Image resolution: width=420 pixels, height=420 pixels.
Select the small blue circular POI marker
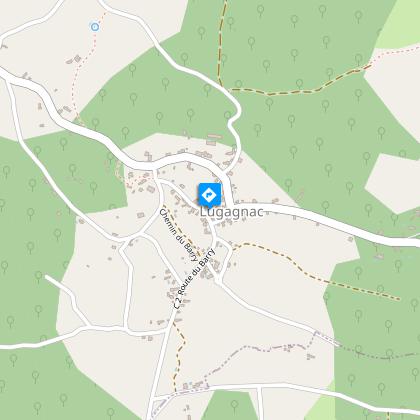[x=95, y=26]
